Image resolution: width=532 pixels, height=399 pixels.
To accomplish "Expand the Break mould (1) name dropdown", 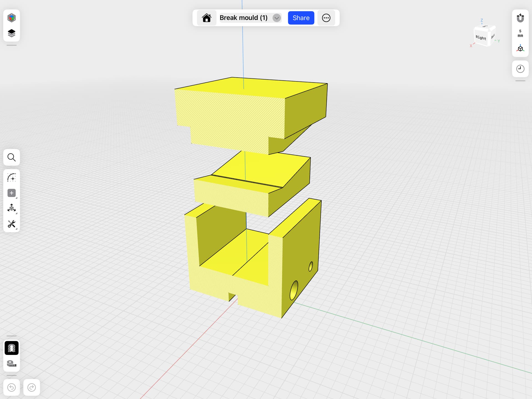I will pyautogui.click(x=277, y=18).
